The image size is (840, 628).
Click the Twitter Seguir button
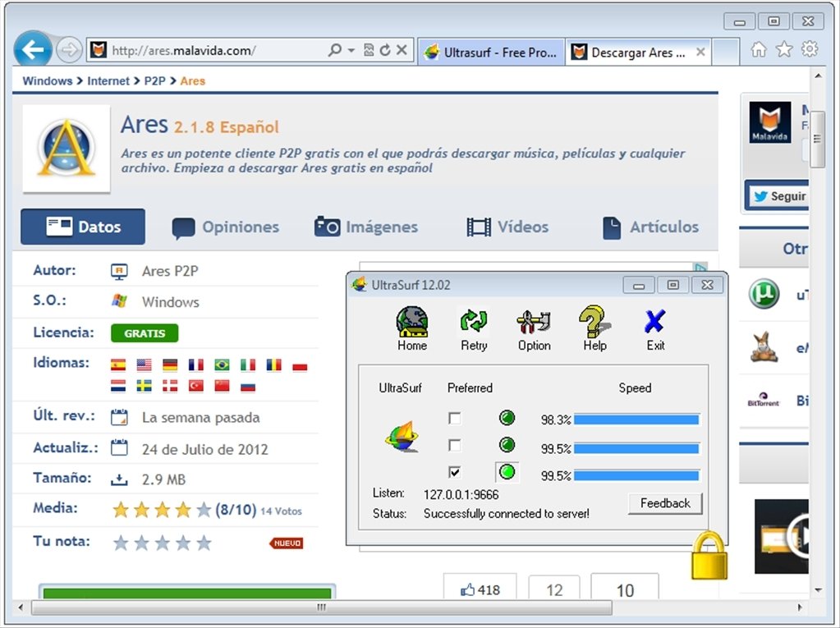[x=779, y=196]
